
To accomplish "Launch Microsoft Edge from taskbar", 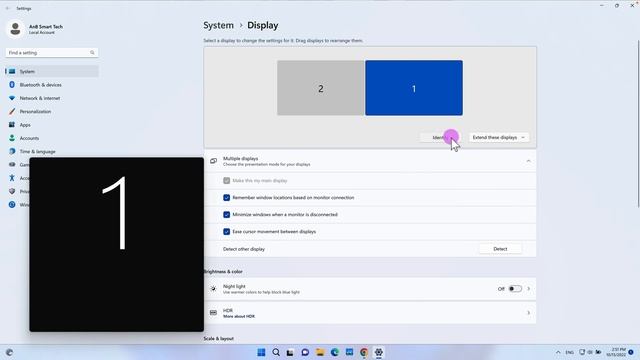I will (x=335, y=352).
